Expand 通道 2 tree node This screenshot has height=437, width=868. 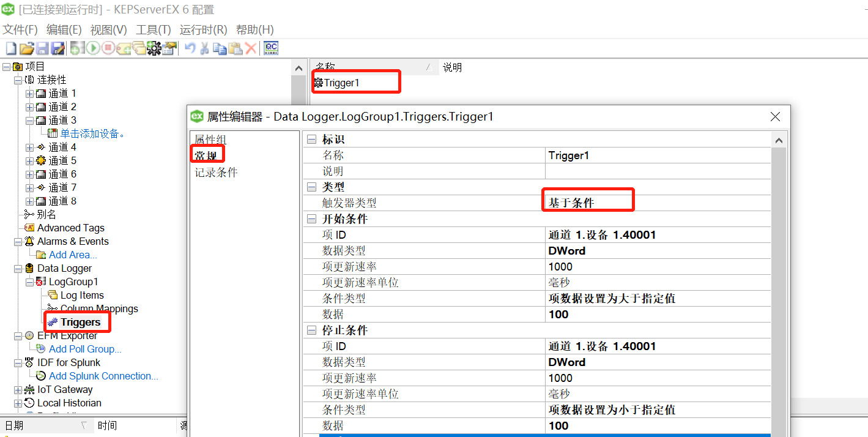coord(30,107)
